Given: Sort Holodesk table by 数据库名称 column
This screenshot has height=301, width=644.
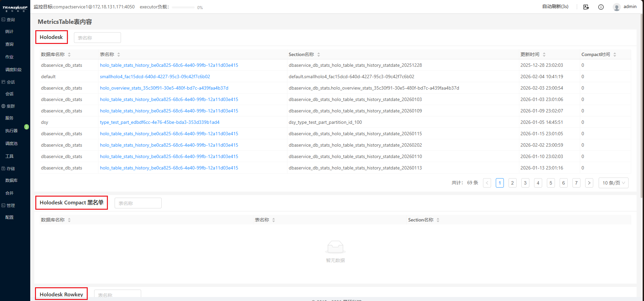Looking at the screenshot, I should click(69, 54).
